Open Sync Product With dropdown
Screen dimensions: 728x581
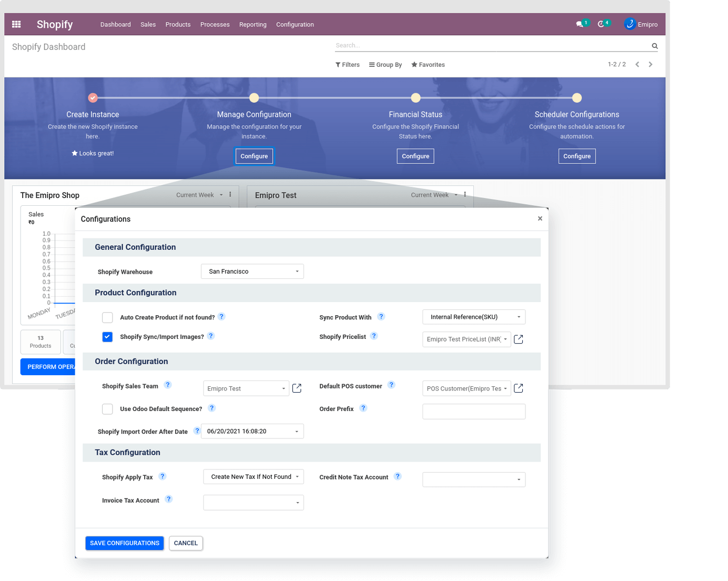click(473, 317)
